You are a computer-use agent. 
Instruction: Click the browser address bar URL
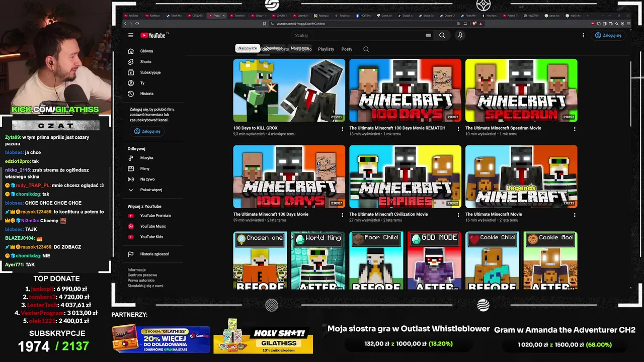pyautogui.click(x=301, y=24)
